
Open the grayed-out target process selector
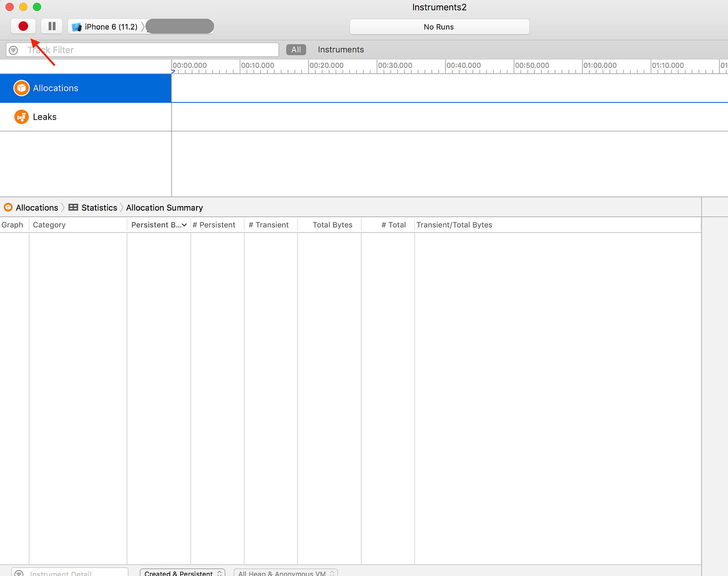click(180, 26)
